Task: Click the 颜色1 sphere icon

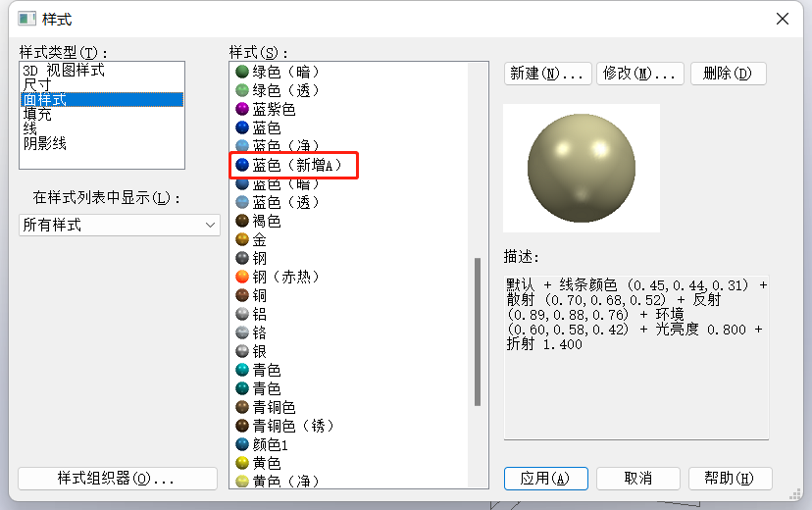Action: point(242,444)
